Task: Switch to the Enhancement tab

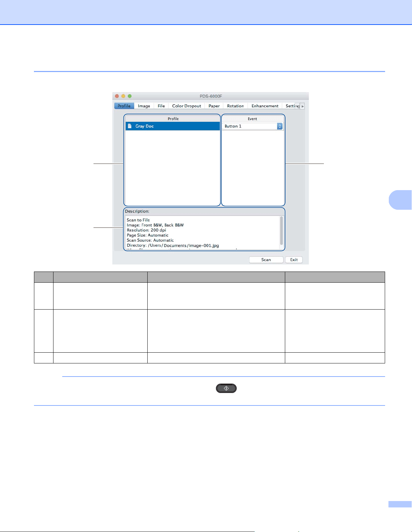Action: (265, 106)
